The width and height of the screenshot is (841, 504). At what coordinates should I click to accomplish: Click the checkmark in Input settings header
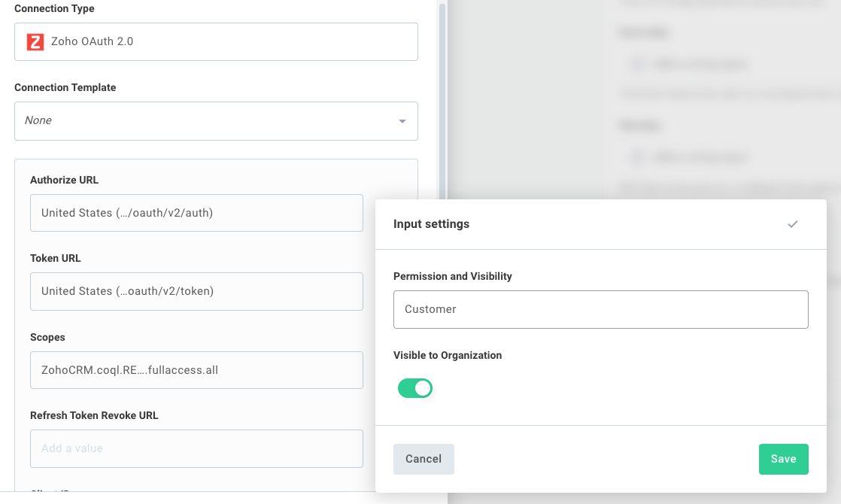click(x=792, y=223)
